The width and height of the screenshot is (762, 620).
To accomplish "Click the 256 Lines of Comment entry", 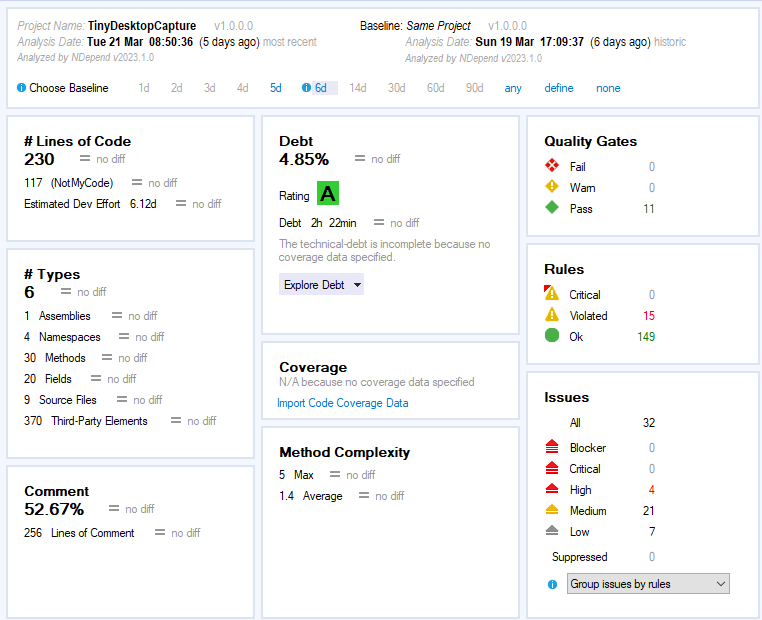I will (79, 533).
